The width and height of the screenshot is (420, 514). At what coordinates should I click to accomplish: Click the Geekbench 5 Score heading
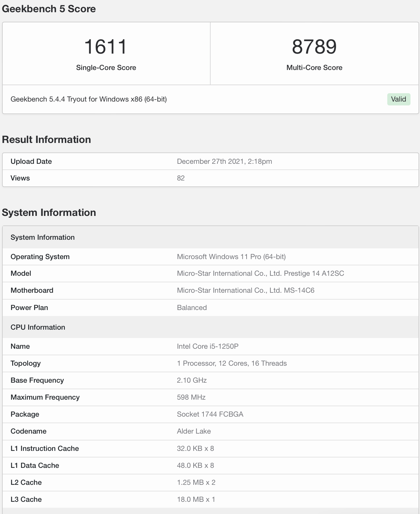(49, 9)
